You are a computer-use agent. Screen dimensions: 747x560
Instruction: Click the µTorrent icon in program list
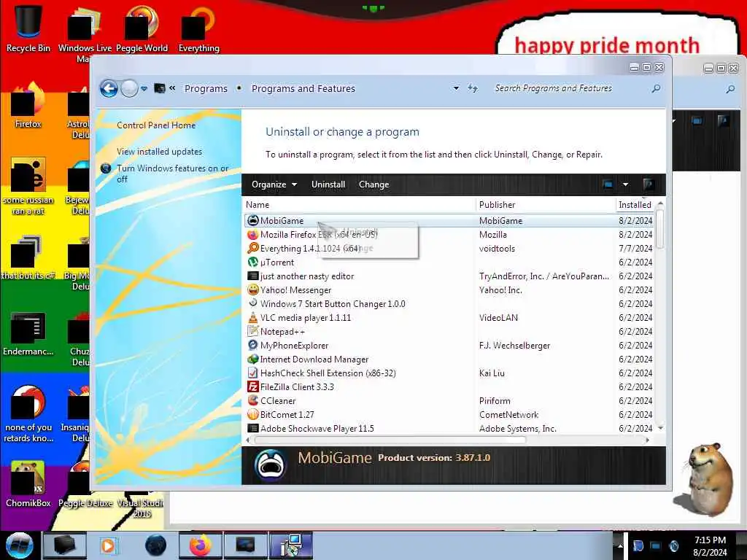tap(253, 262)
